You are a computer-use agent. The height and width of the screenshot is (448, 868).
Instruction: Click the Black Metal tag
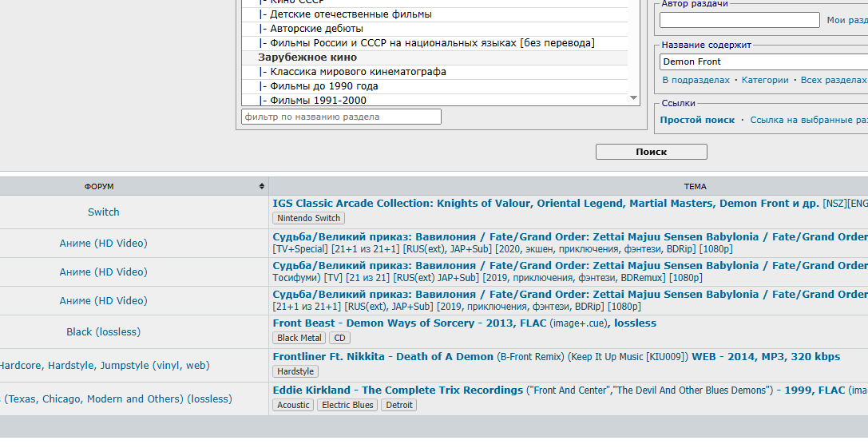pyautogui.click(x=299, y=338)
